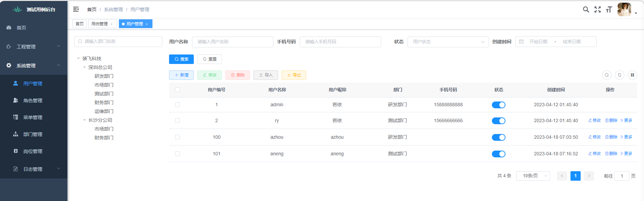Open the 10条/页 page size dropdown
This screenshot has height=201, width=644.
point(533,176)
